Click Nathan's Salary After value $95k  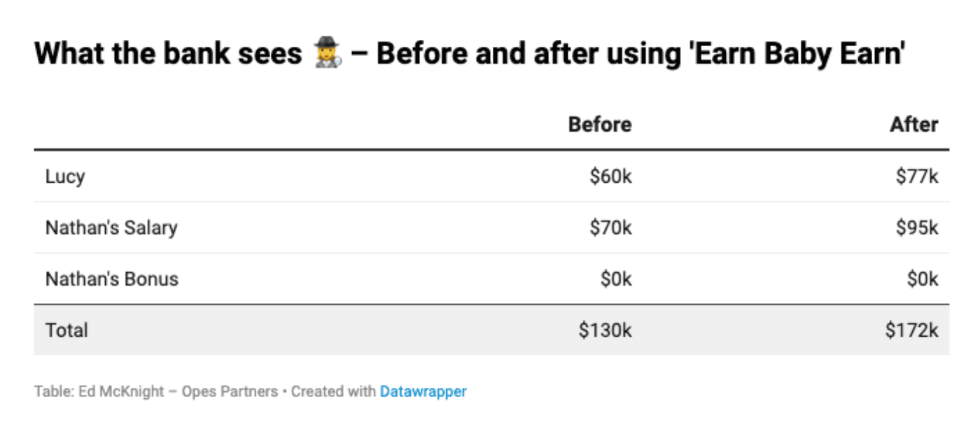(916, 227)
